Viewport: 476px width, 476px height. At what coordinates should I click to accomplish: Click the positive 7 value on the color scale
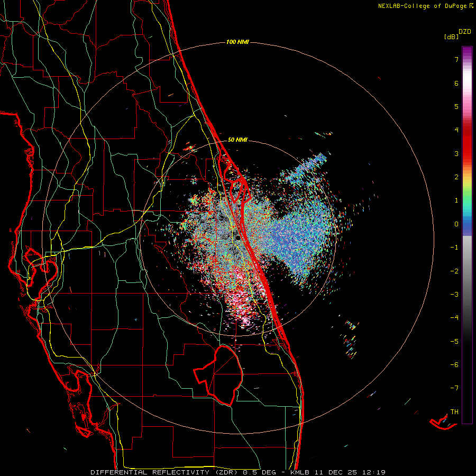456,59
